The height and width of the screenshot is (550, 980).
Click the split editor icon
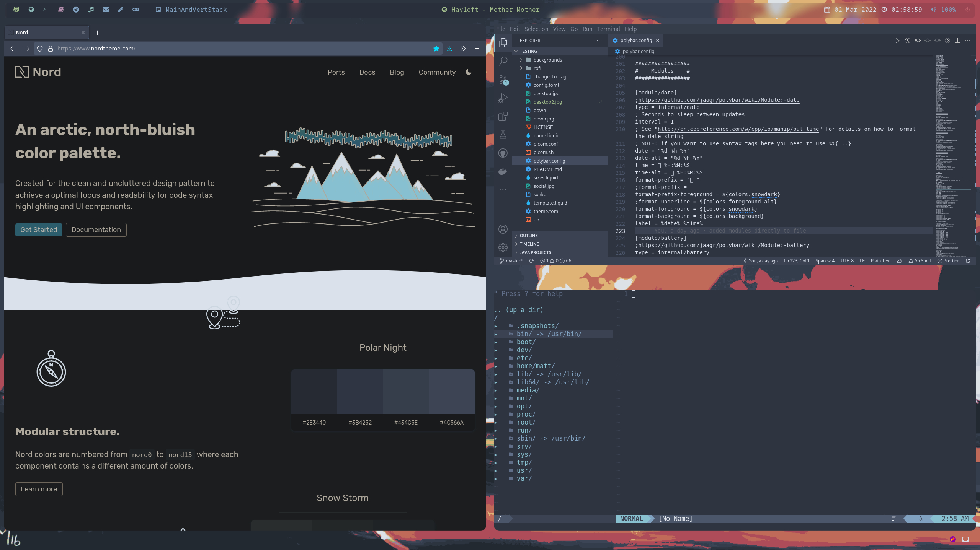[957, 41]
